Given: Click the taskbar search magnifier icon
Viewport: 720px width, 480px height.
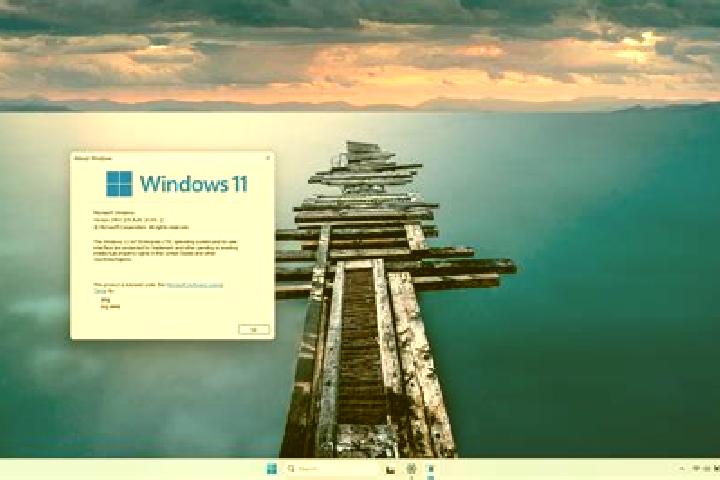Looking at the screenshot, I should (291, 469).
